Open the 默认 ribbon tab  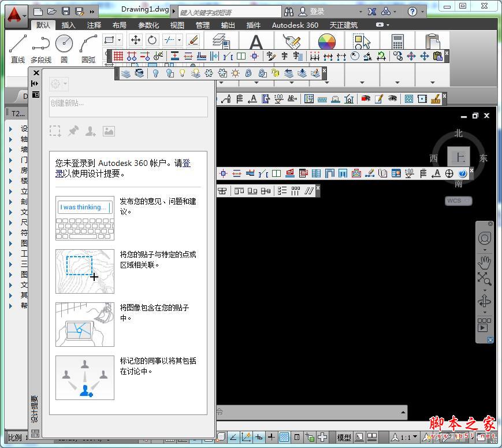pyautogui.click(x=43, y=25)
